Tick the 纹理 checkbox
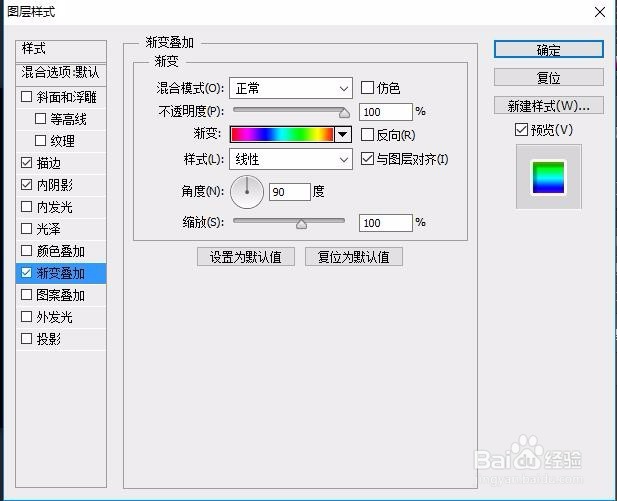This screenshot has height=501, width=617. click(41, 141)
